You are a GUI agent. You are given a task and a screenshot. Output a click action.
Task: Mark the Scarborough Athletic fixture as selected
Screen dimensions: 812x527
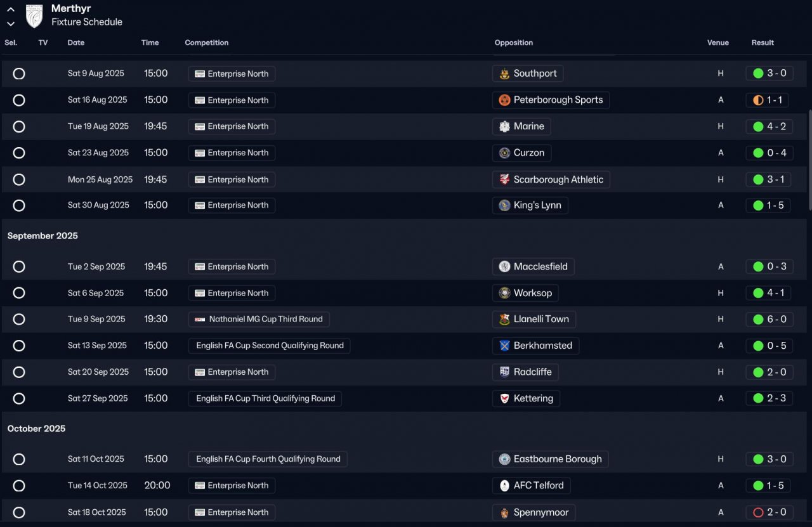[x=19, y=179]
